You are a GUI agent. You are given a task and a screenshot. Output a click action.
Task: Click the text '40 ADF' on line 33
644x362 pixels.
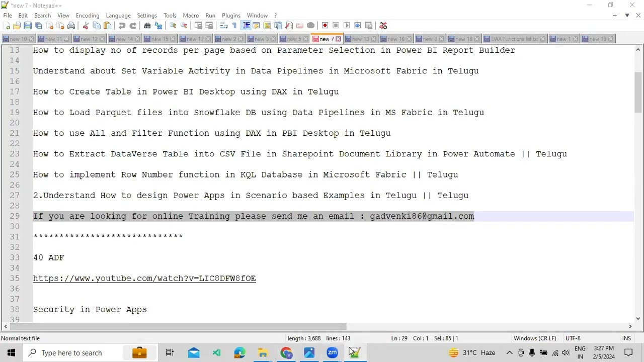(x=49, y=257)
